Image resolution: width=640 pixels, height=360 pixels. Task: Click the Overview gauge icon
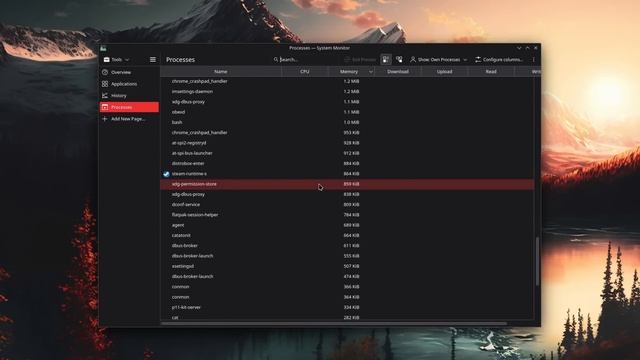(x=105, y=72)
